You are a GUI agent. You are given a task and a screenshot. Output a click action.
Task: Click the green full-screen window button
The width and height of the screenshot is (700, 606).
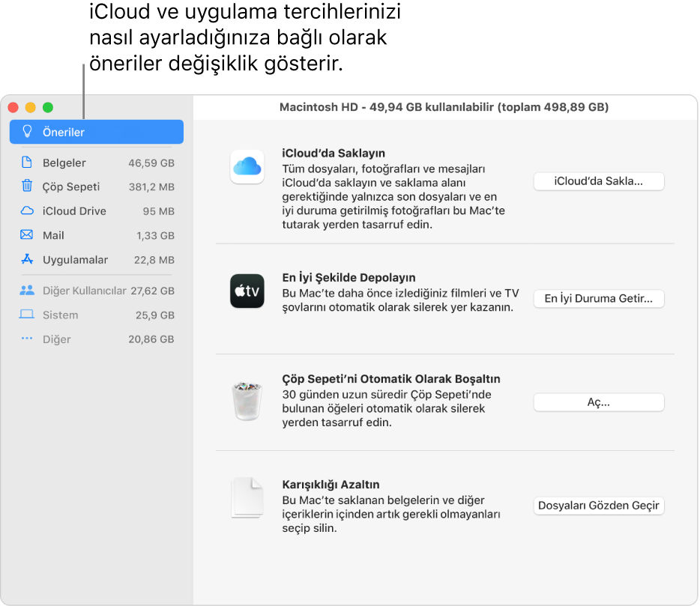[48, 108]
